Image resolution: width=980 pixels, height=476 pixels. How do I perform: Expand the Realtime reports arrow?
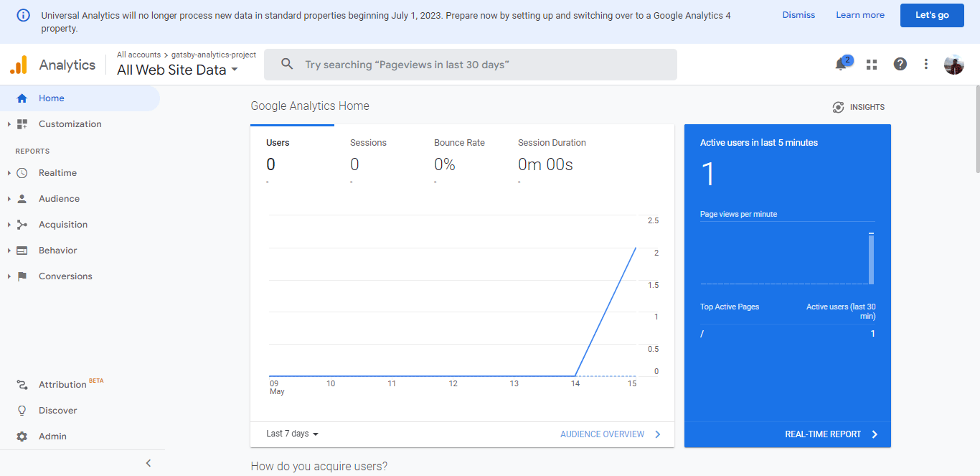coord(9,173)
